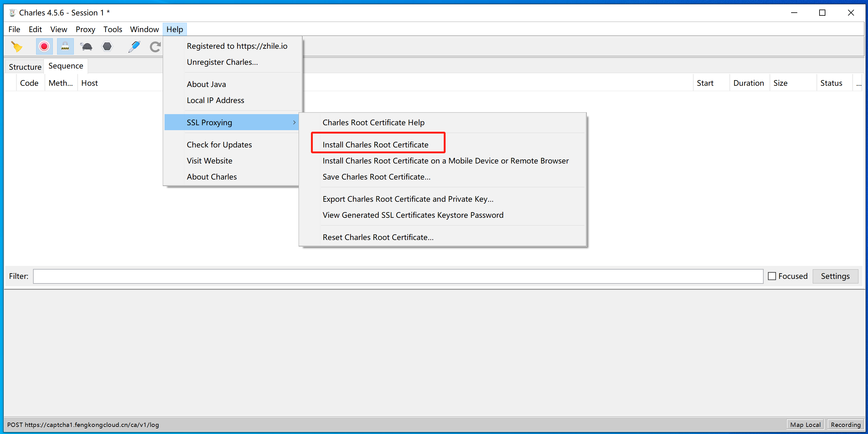
Task: Open the Window menu
Action: pos(144,29)
